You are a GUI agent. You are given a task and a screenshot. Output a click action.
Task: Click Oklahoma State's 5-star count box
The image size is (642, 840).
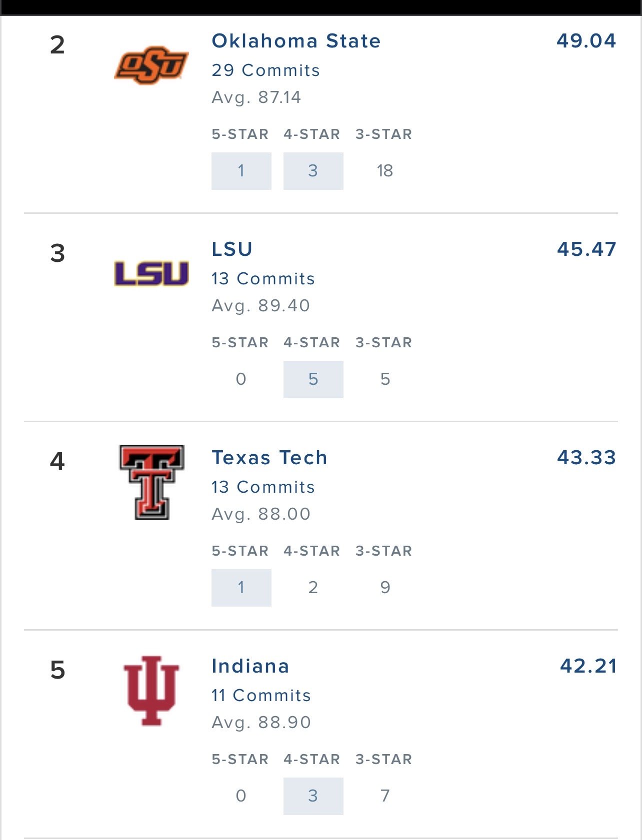[241, 171]
